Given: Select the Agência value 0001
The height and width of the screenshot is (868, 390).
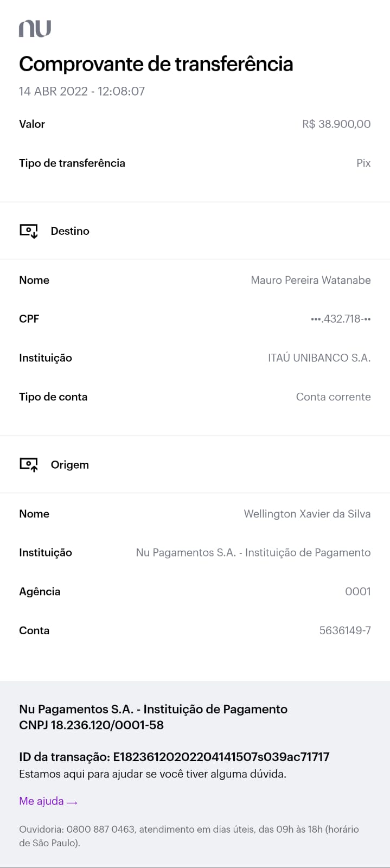Looking at the screenshot, I should click(x=357, y=592).
